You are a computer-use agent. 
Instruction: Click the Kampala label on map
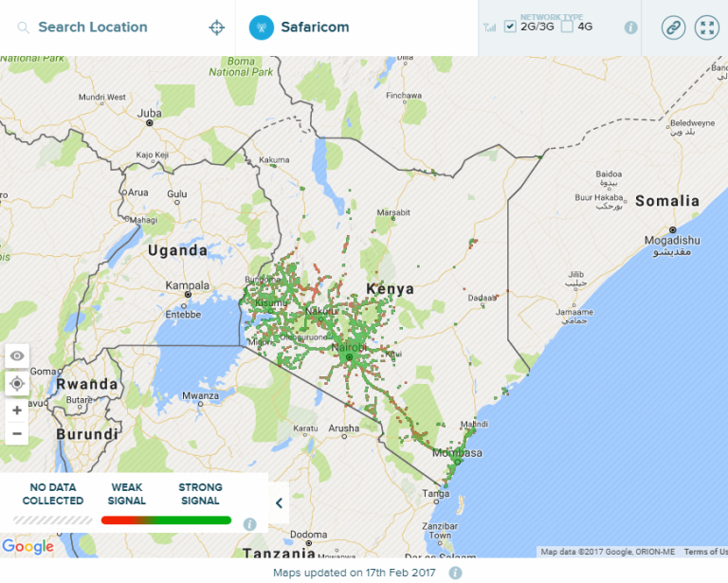(x=188, y=285)
